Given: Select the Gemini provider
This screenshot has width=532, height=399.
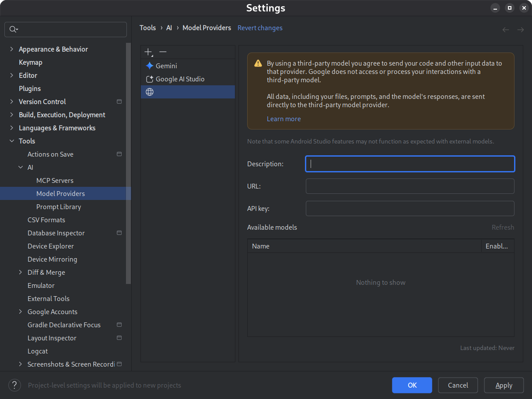Looking at the screenshot, I should pos(166,66).
